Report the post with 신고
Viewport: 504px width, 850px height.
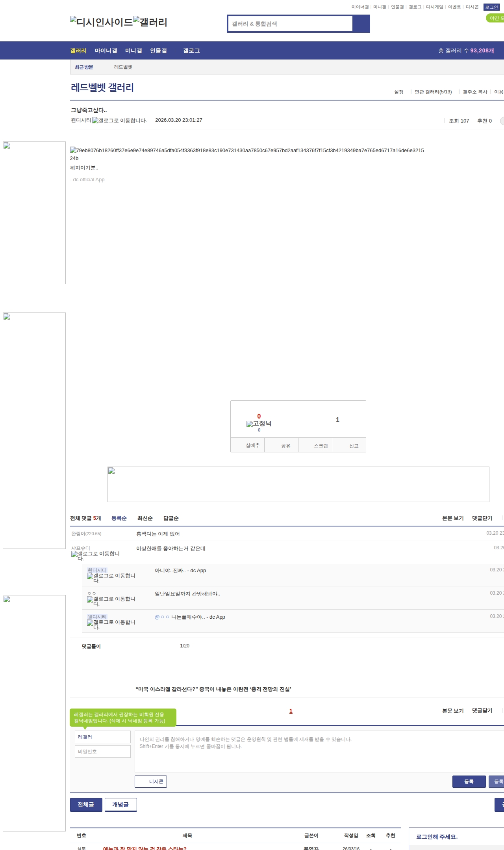coord(349,445)
